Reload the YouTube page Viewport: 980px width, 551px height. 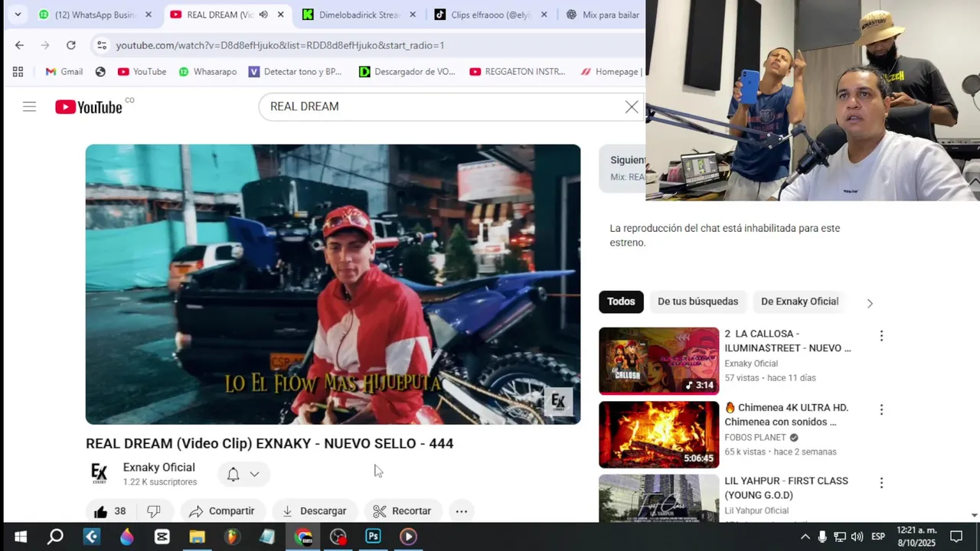click(71, 45)
